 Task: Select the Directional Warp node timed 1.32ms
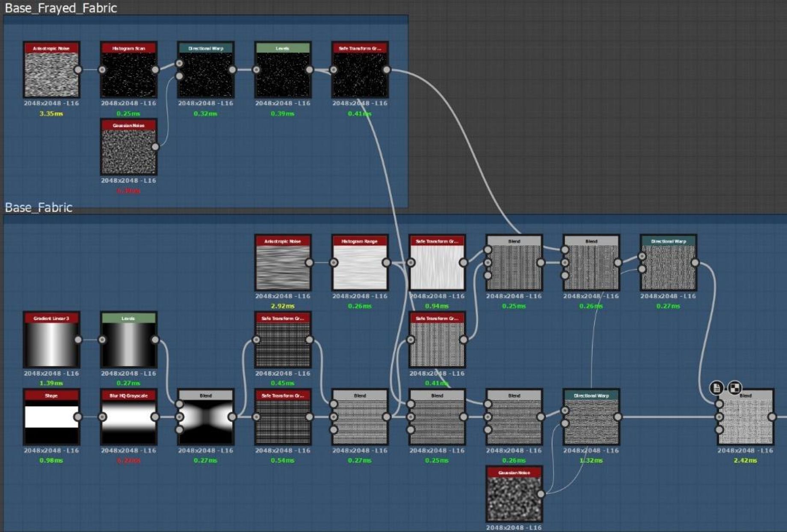(592, 417)
